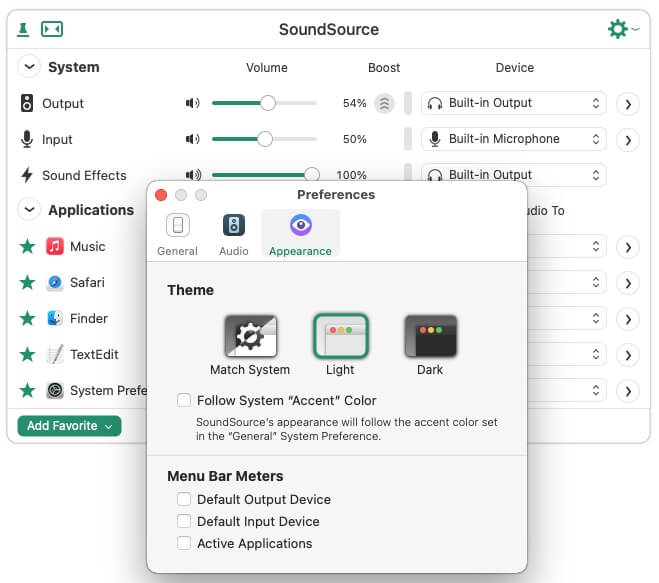659x583 pixels.
Task: Toggle compact view icon in SoundSource header
Action: point(52,29)
